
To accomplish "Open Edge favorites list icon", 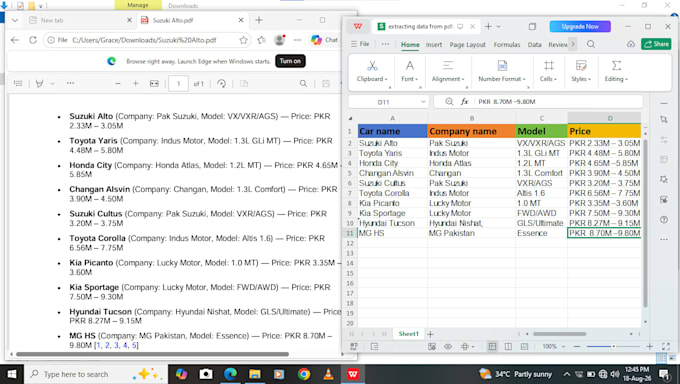I will click(x=261, y=40).
